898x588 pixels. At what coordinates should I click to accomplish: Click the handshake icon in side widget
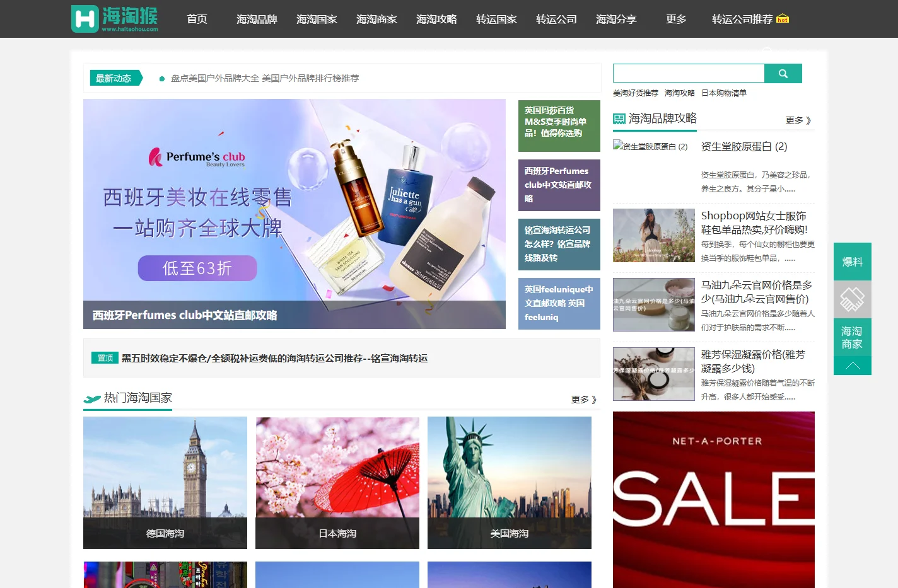pos(853,299)
